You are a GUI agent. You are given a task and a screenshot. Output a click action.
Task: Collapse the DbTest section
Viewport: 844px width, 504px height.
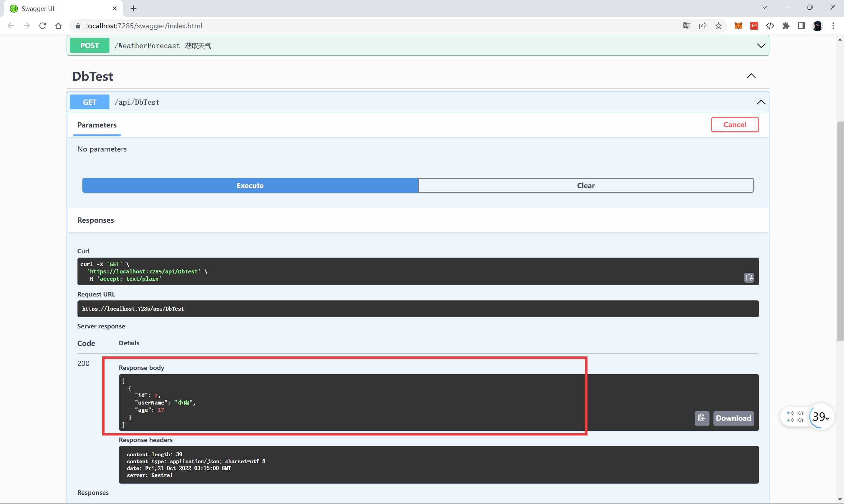751,76
